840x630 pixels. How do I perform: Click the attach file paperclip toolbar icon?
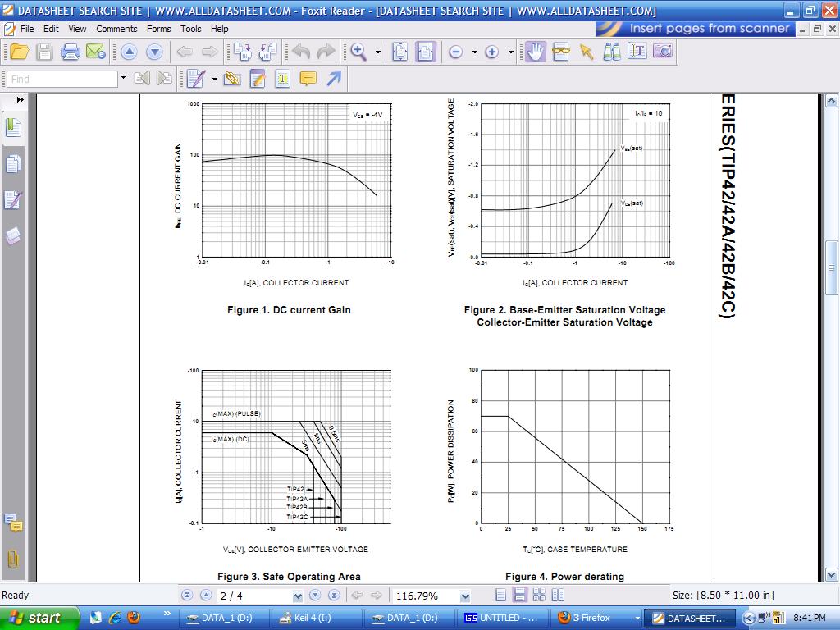pos(232,79)
